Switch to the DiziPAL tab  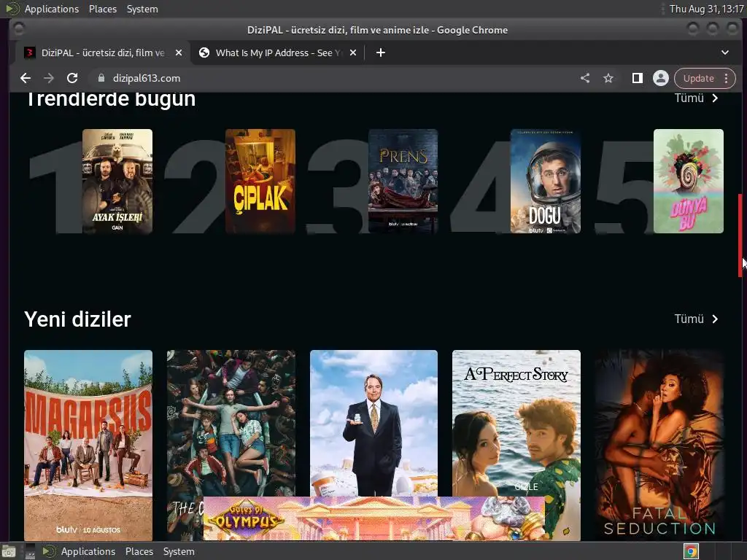pyautogui.click(x=104, y=52)
